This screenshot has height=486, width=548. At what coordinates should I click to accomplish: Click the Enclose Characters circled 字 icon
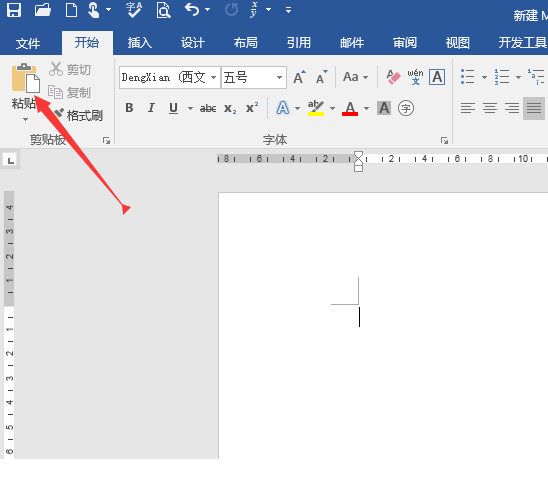click(x=406, y=108)
